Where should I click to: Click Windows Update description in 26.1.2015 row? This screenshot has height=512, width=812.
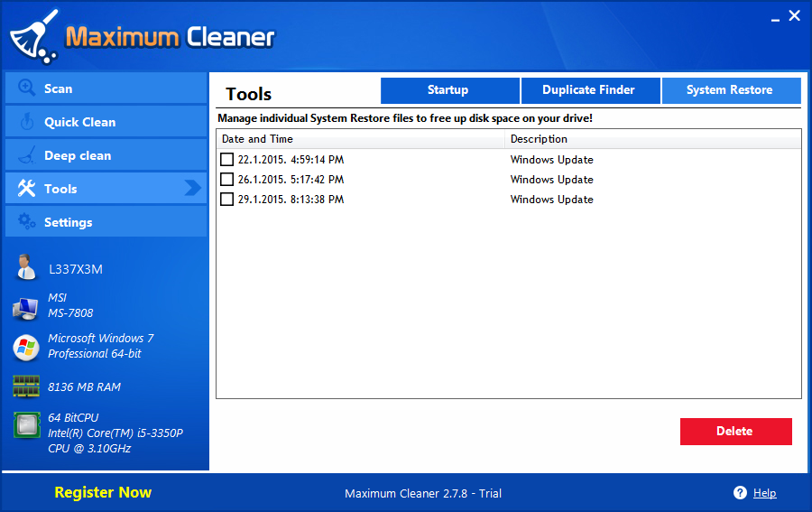[551, 180]
